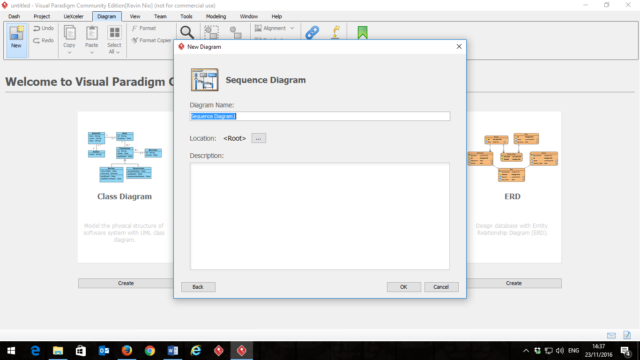This screenshot has height=360, width=640.
Task: Open Firefox from the taskbar
Action: click(x=127, y=351)
